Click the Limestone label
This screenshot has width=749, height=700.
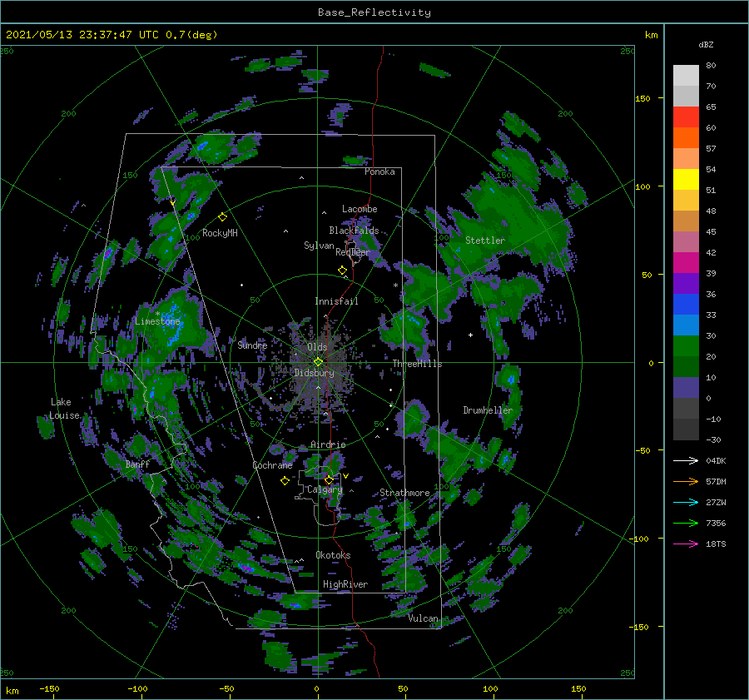(157, 321)
